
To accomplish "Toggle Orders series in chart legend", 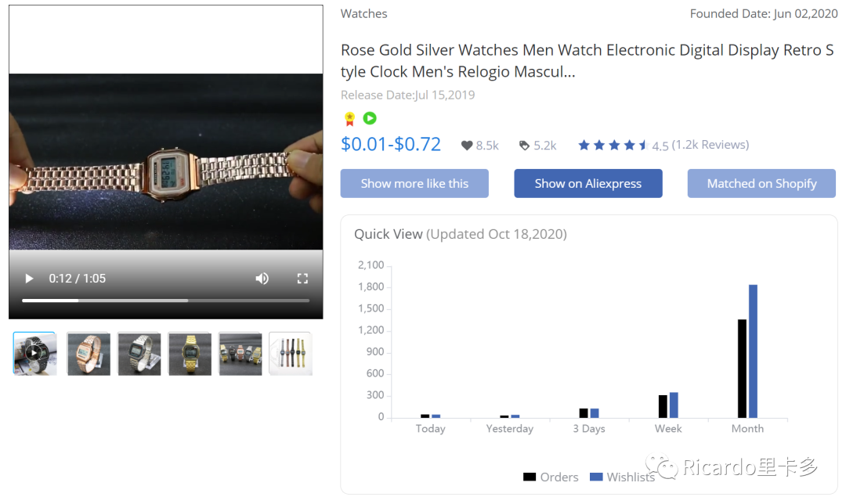I will click(551, 477).
